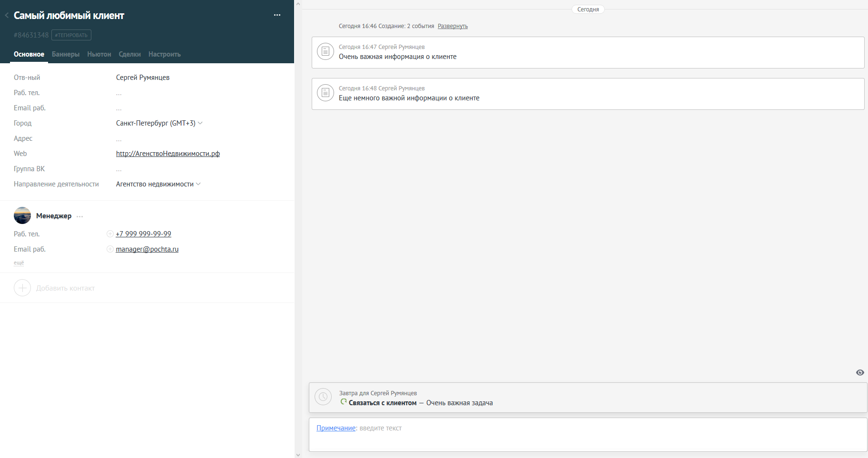Click empty company Email раб. field
The image size is (868, 458).
pyautogui.click(x=119, y=108)
